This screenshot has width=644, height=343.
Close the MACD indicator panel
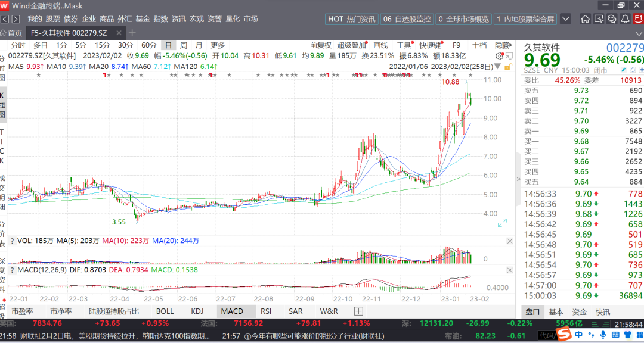coord(510,270)
